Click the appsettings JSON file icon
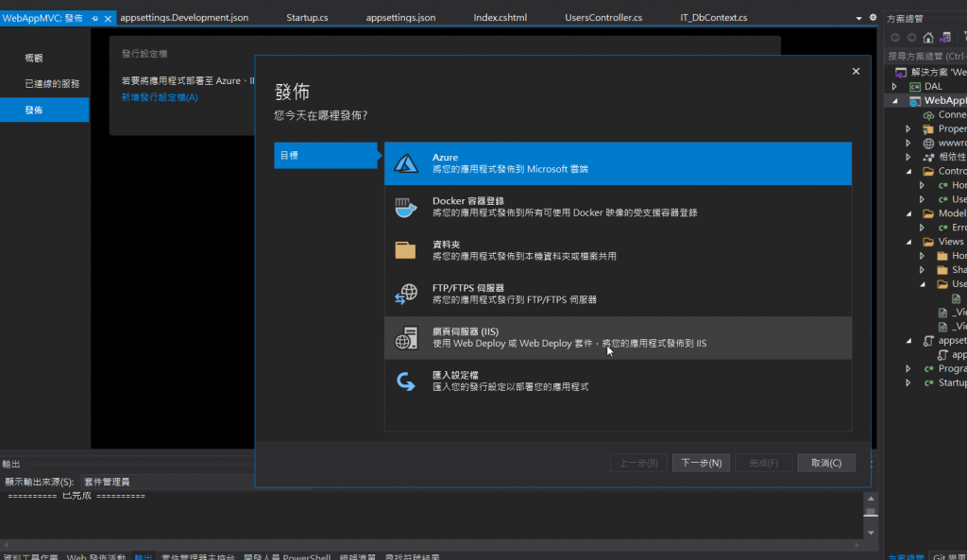 (928, 341)
